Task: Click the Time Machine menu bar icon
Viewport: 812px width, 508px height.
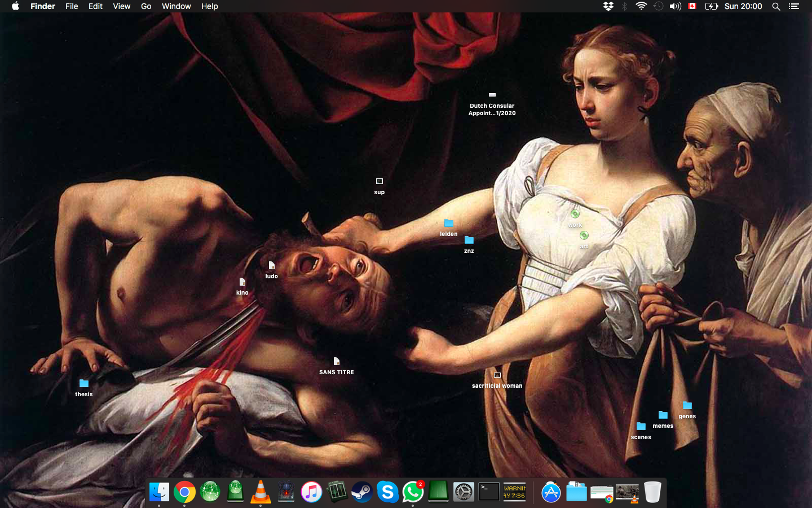Action: click(x=658, y=6)
